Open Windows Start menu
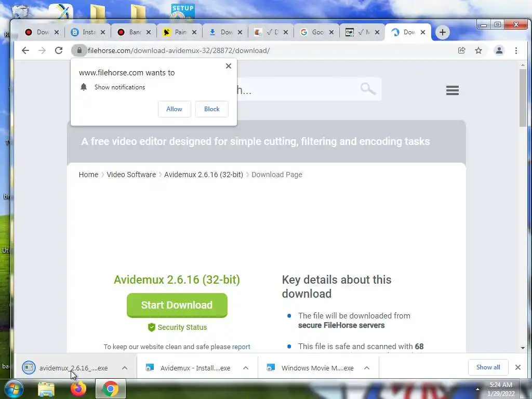532x399 pixels. 14,389
